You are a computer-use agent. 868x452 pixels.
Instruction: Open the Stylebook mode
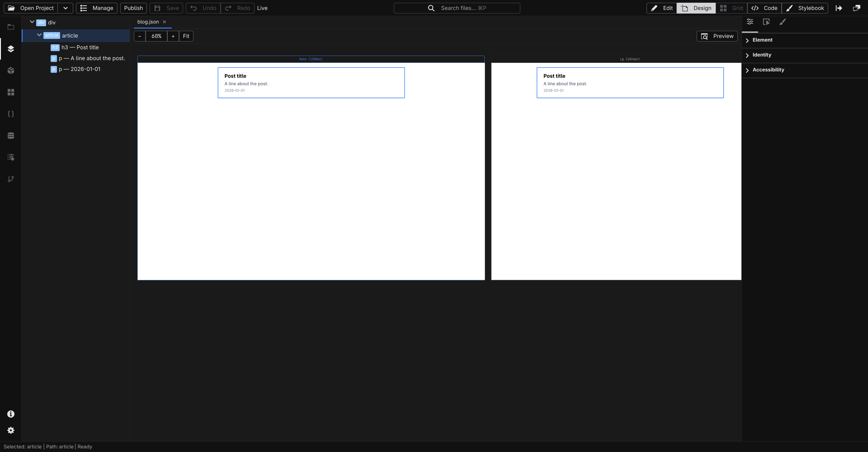click(805, 8)
